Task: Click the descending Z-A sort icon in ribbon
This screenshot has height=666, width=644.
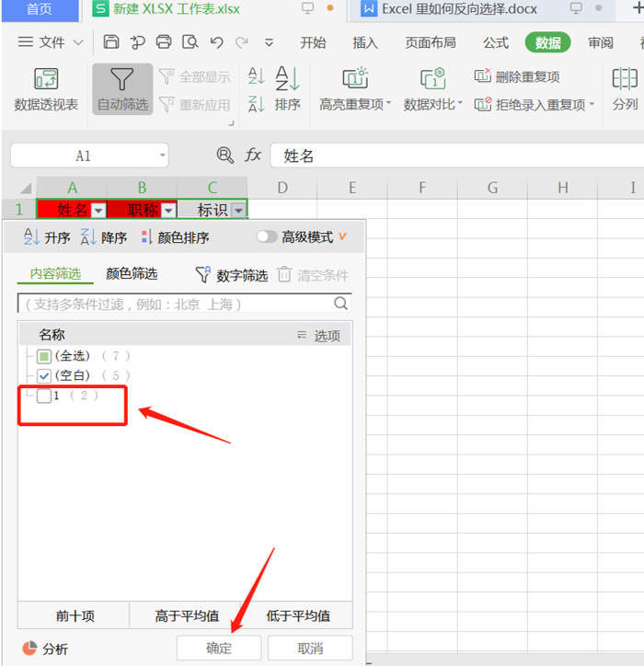Action: coord(256,104)
